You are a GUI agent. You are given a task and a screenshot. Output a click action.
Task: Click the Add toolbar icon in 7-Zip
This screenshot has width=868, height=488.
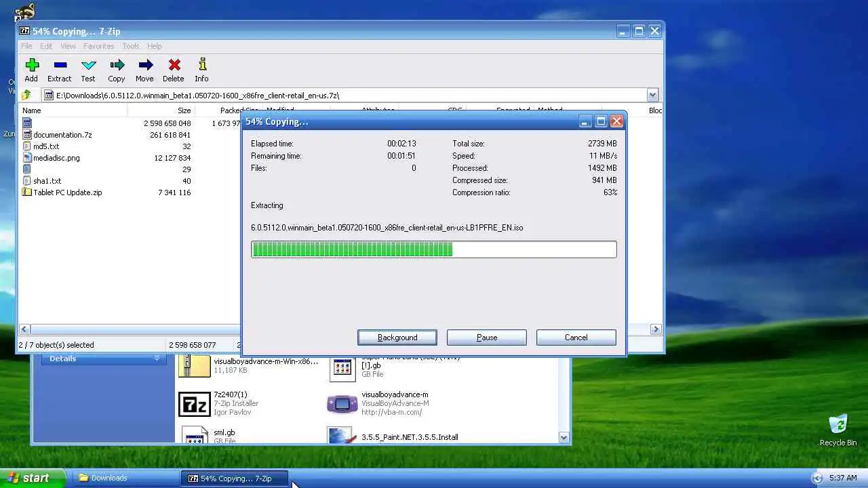click(x=31, y=65)
